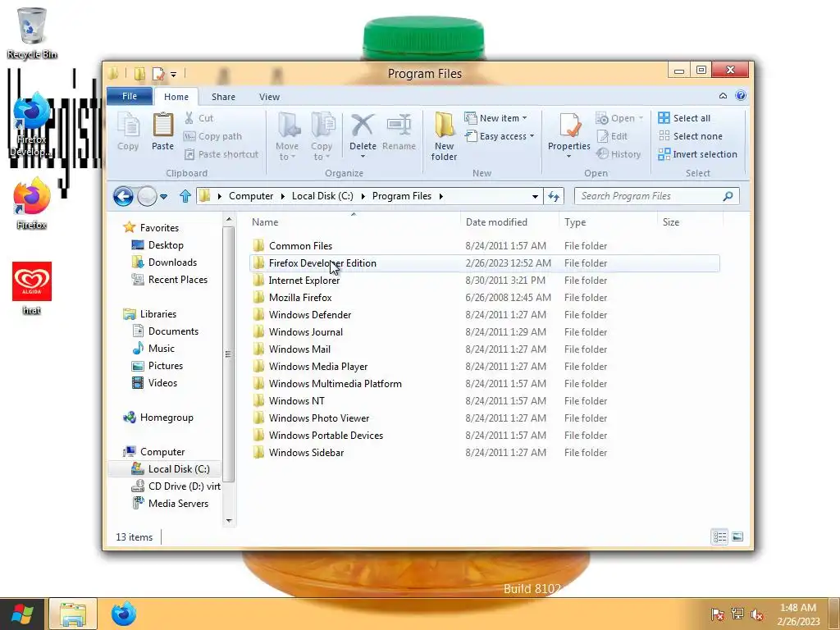Click the Paste clipboard icon

[x=163, y=126]
